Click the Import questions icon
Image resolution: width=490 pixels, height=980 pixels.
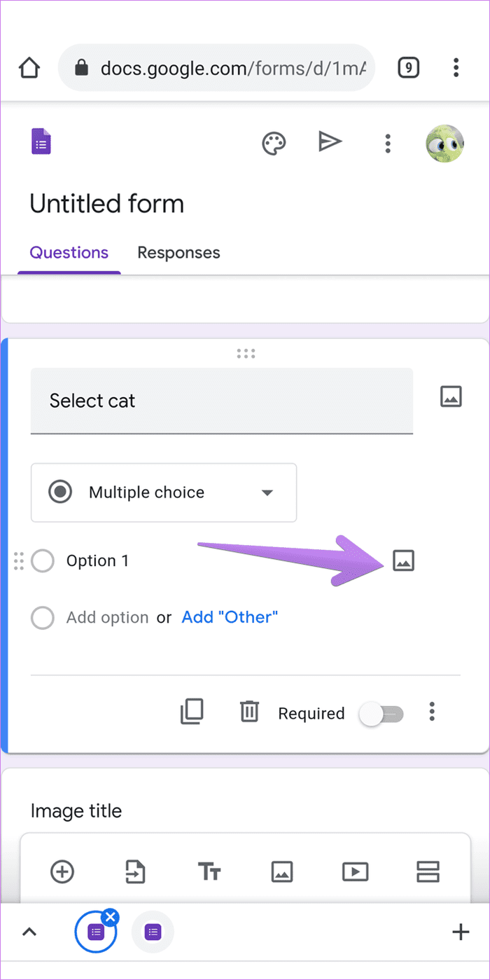[136, 871]
